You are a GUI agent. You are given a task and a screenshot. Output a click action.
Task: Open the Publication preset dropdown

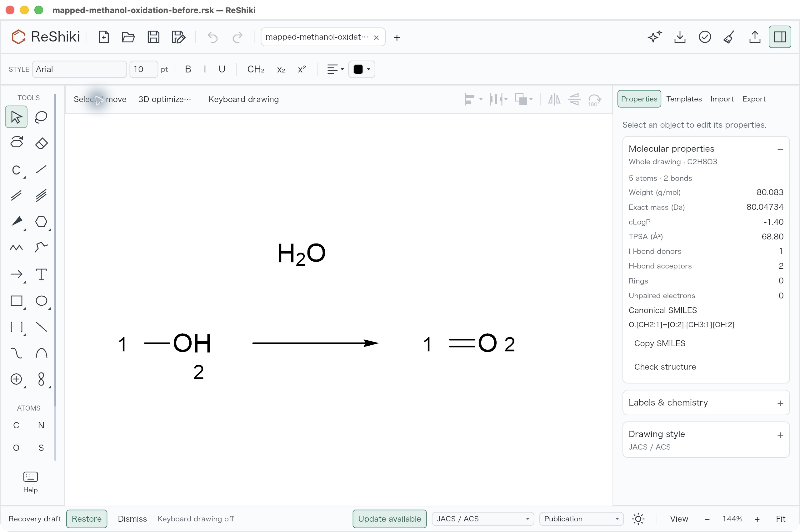coord(581,519)
